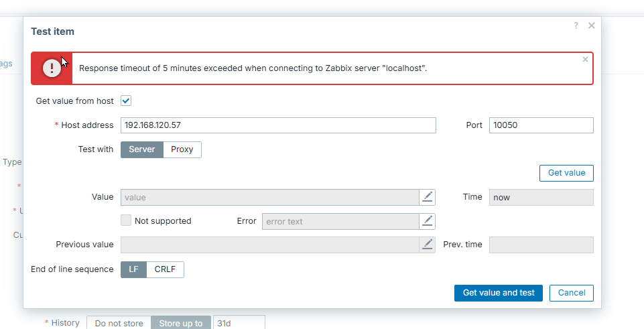Switch Test with to Proxy
644x329 pixels.
coord(182,149)
